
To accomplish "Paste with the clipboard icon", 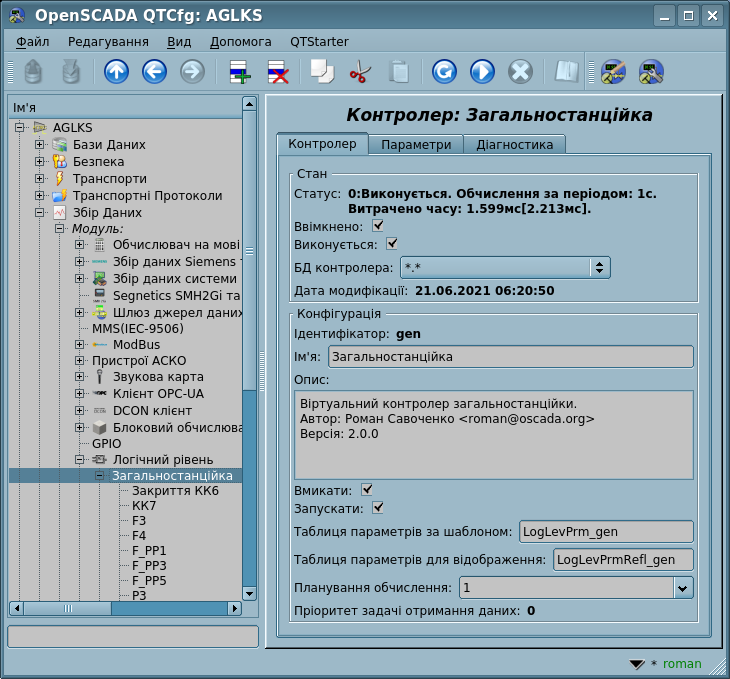I will coord(398,72).
